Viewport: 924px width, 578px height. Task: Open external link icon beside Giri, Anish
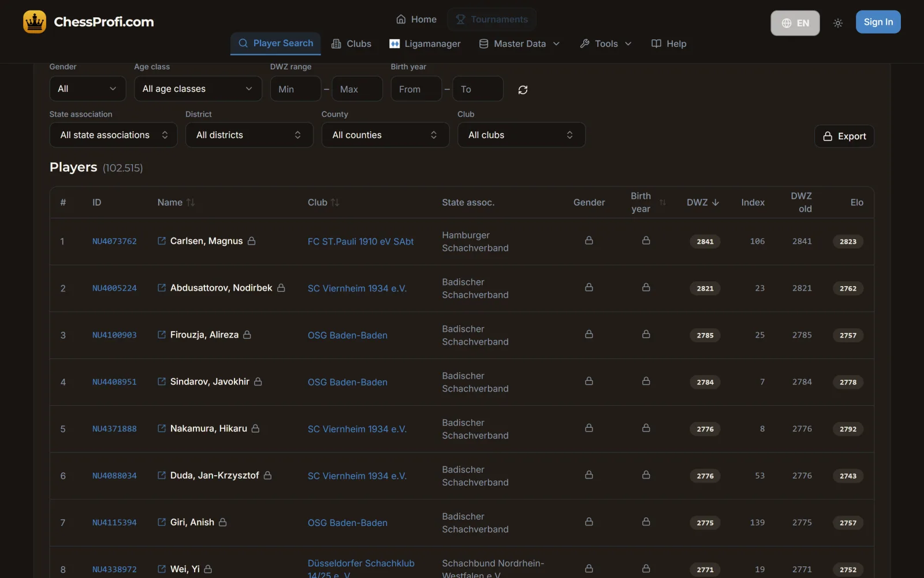(162, 521)
